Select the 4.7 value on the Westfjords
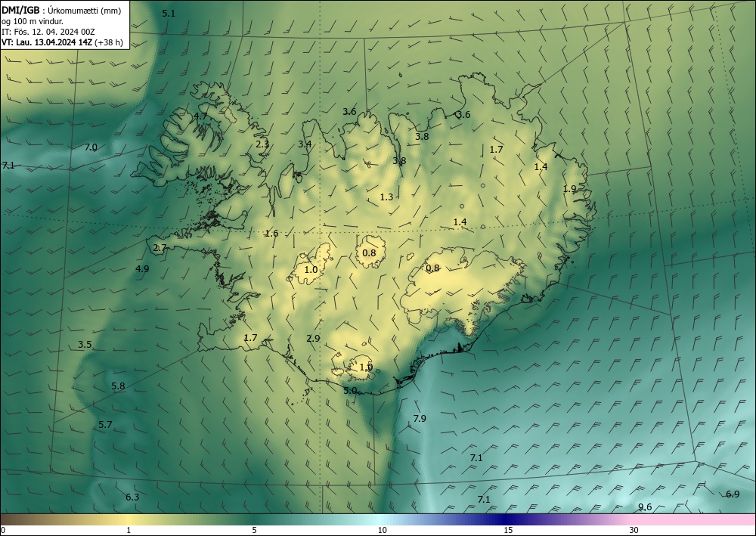Viewport: 756px width, 536px height. 200,116
